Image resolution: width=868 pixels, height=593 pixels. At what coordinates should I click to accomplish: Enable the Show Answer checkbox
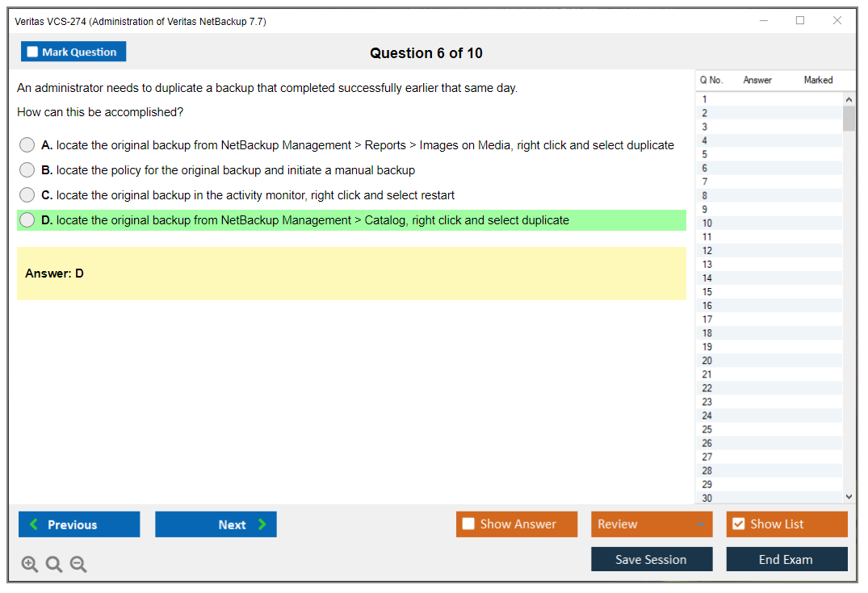[x=468, y=524]
